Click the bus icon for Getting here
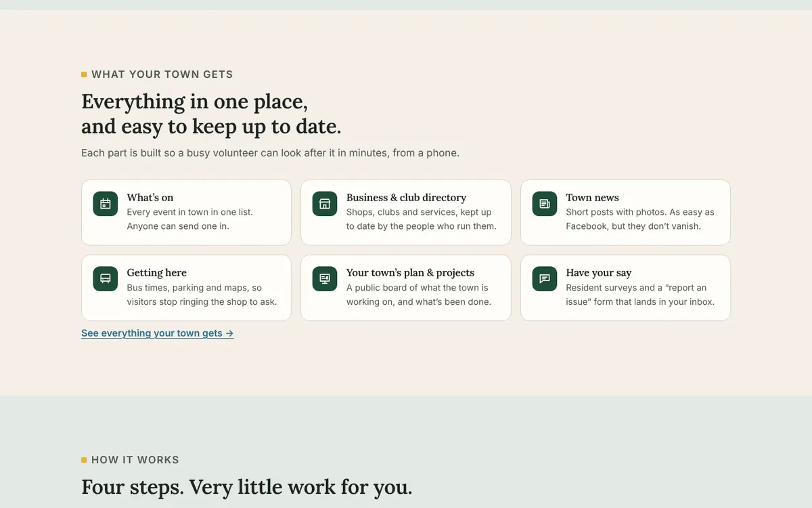The height and width of the screenshot is (508, 812). 106,279
